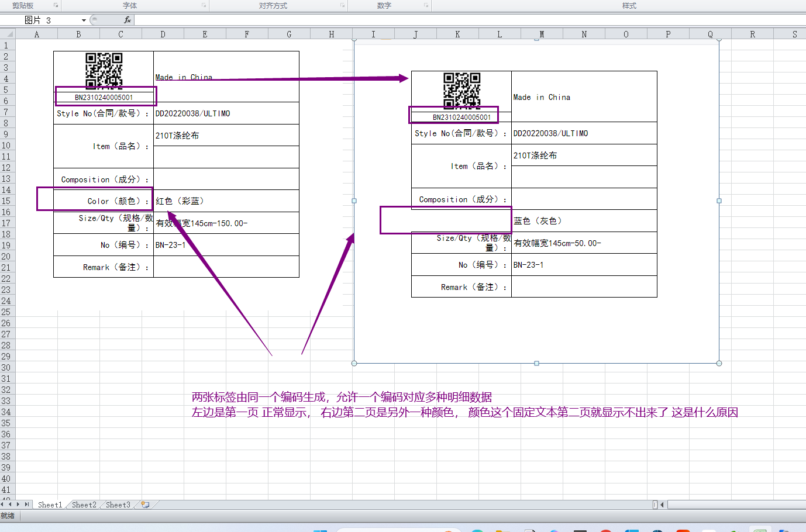Open the Font group dialog launcher
Screen dimensions: 806x532
click(x=204, y=5)
